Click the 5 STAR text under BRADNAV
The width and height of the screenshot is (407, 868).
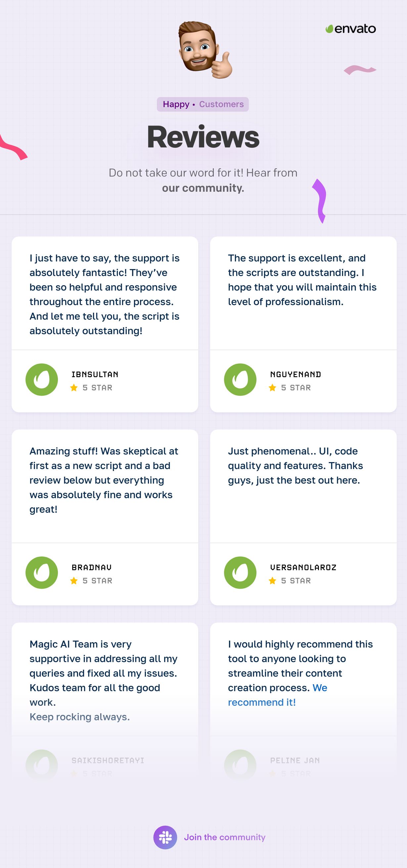click(98, 580)
